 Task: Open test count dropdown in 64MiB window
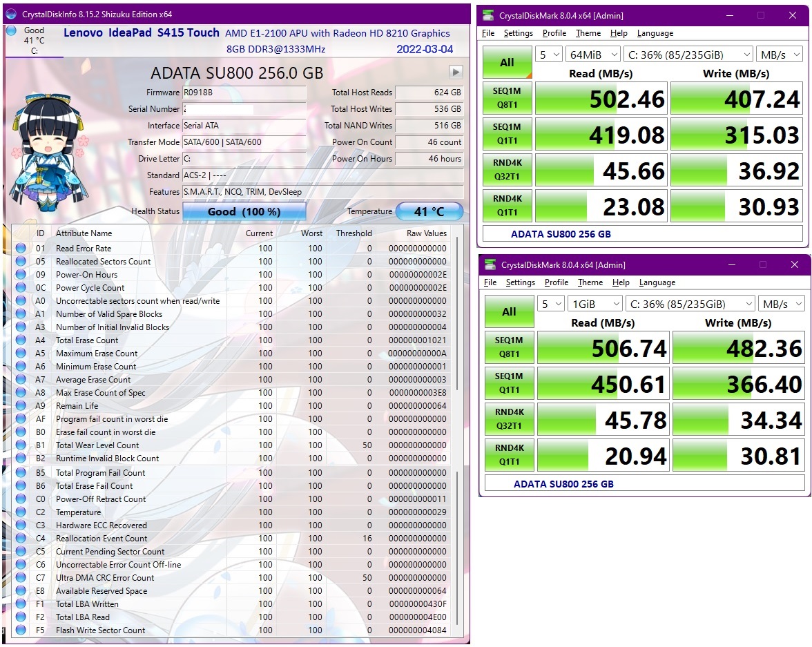[x=549, y=55]
